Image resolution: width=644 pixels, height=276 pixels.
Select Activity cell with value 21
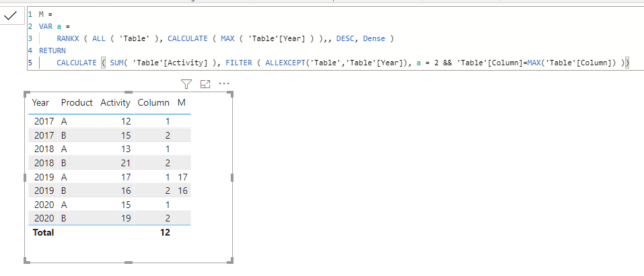coord(126,163)
